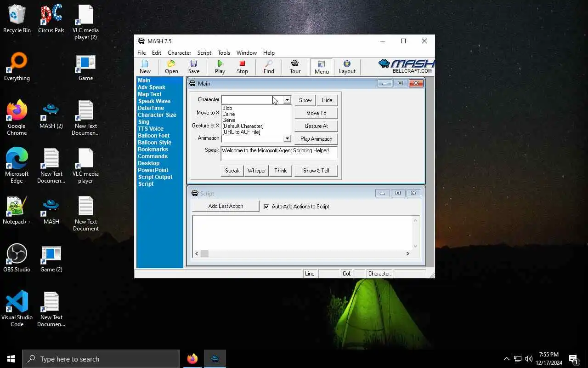The height and width of the screenshot is (368, 588).
Task: Open the Help menu
Action: (269, 53)
